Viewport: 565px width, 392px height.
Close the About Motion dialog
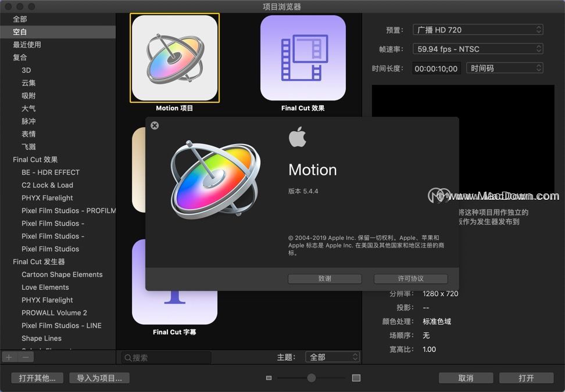[155, 125]
